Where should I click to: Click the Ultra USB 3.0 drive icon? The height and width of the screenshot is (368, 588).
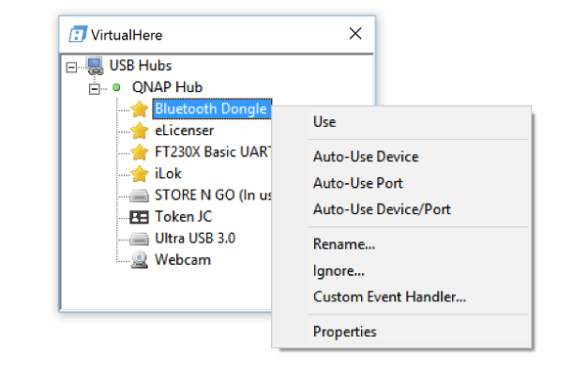pyautogui.click(x=139, y=238)
